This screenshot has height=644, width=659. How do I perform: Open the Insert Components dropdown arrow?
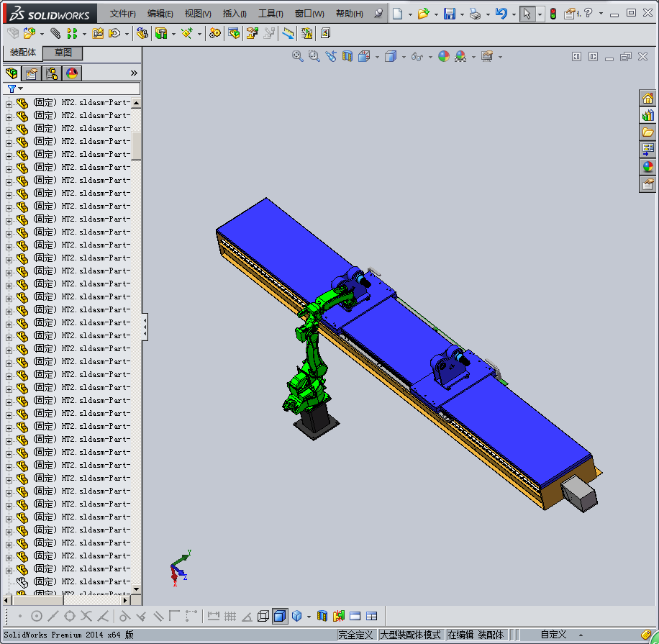point(42,34)
